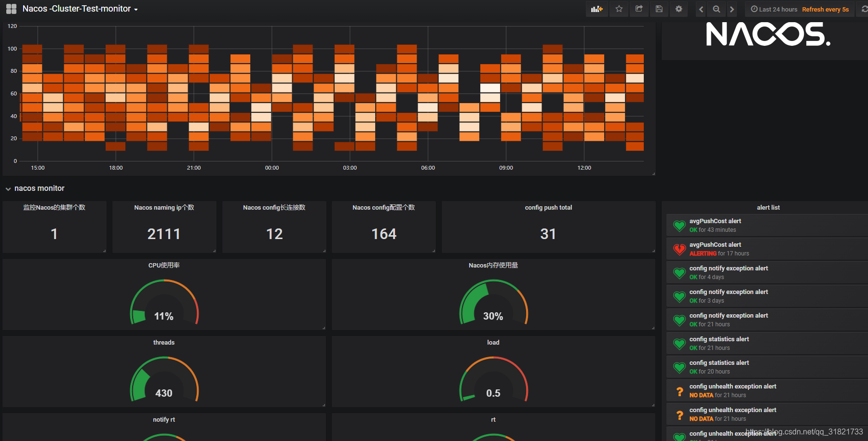Image resolution: width=868 pixels, height=441 pixels.
Task: Open the Grafana dashboards grid icon
Action: [11, 9]
